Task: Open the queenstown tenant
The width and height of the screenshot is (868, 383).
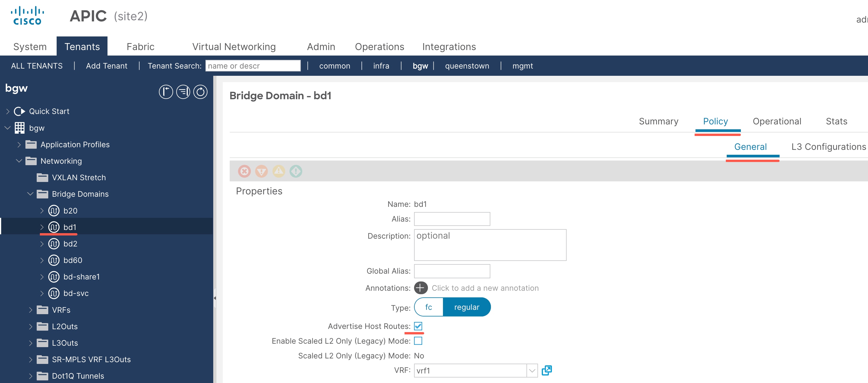Action: (x=467, y=66)
